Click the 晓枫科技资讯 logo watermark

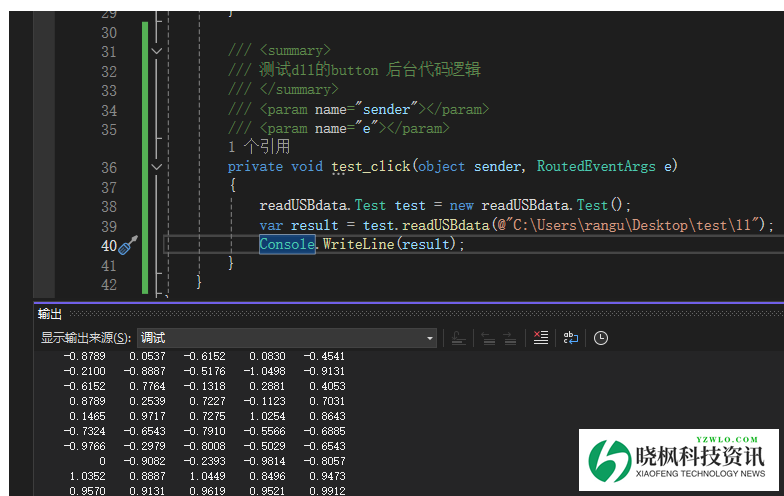[x=679, y=461]
